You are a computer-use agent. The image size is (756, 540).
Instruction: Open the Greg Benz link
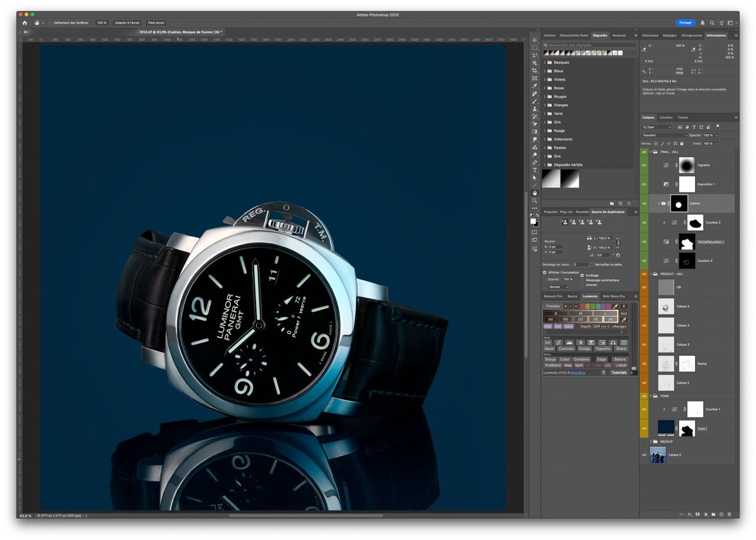(578, 372)
